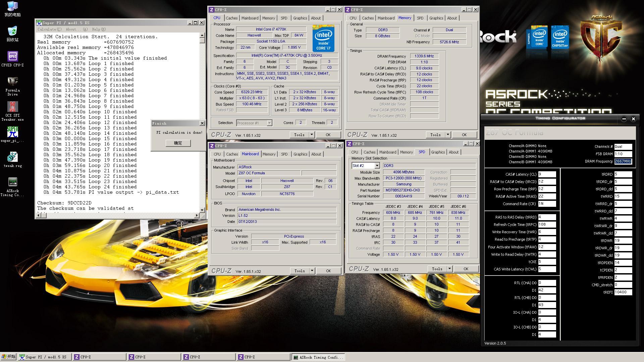Image resolution: width=644 pixels, height=362 pixels.
Task: Click the DRAM Frequency 2667MHz field
Action: [x=623, y=161]
